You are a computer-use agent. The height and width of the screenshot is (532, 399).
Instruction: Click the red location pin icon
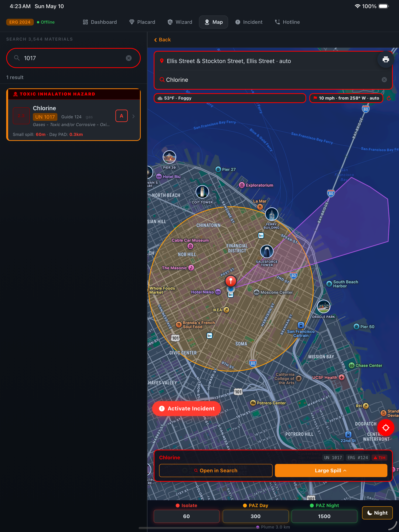coord(162,61)
